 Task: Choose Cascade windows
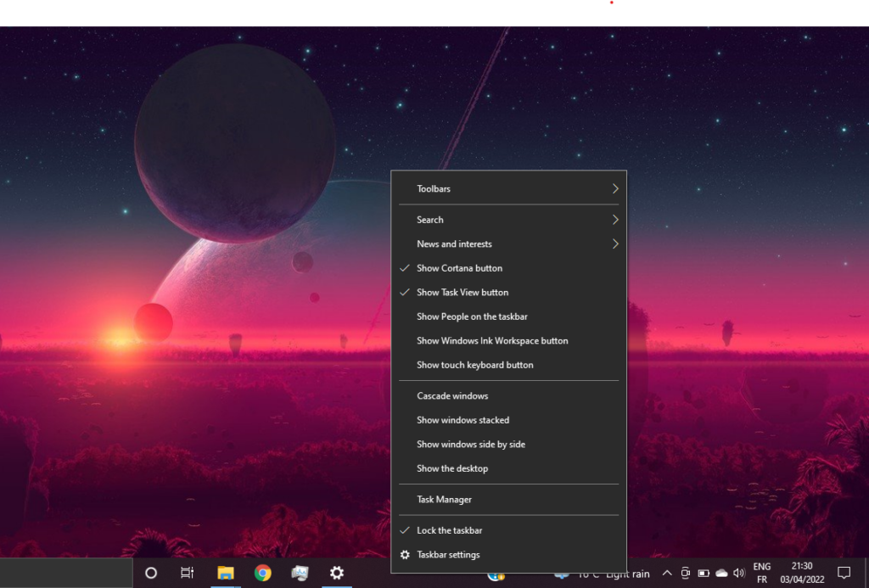[509, 396]
